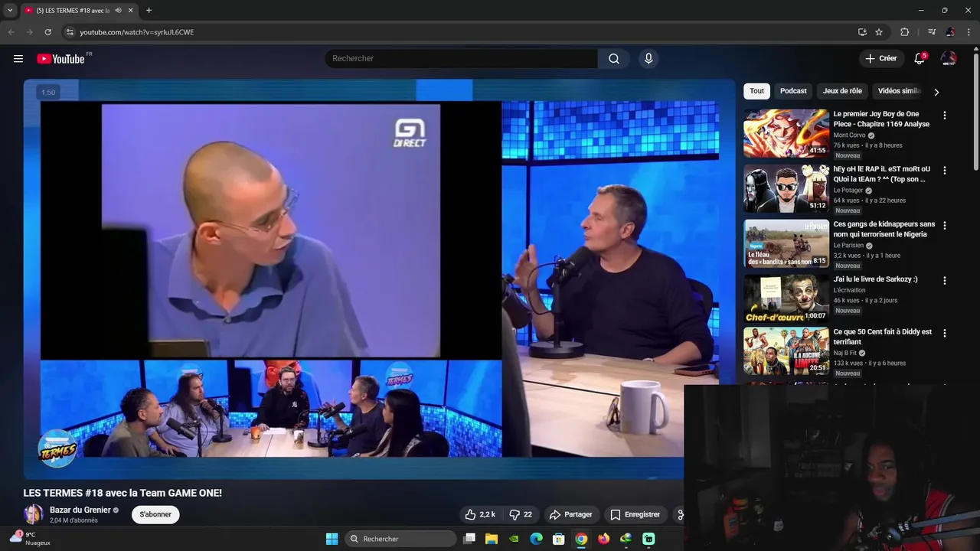Click the video player to pause
This screenshot has height=551, width=980.
(379, 279)
